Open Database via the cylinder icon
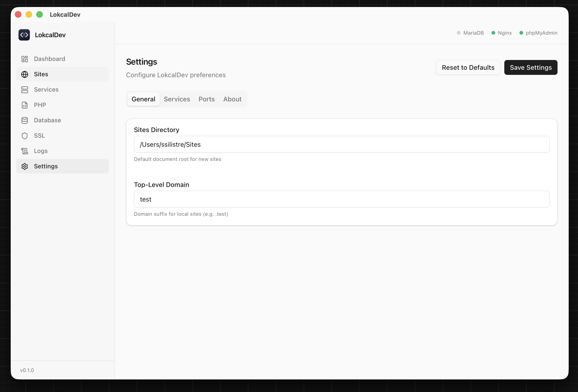 25,120
